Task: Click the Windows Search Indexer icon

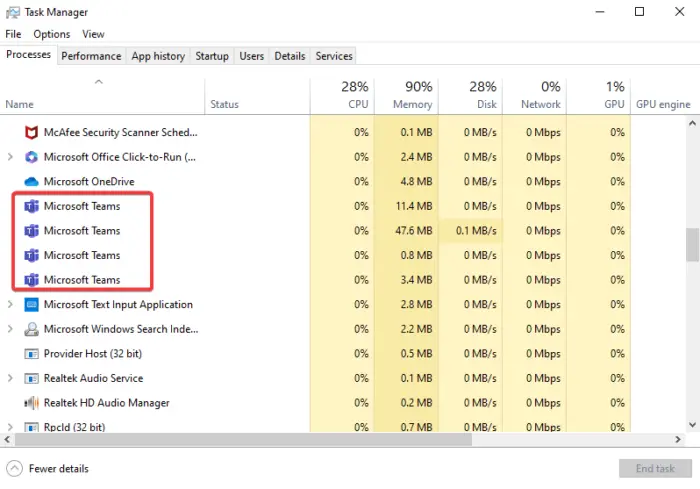Action: [31, 329]
